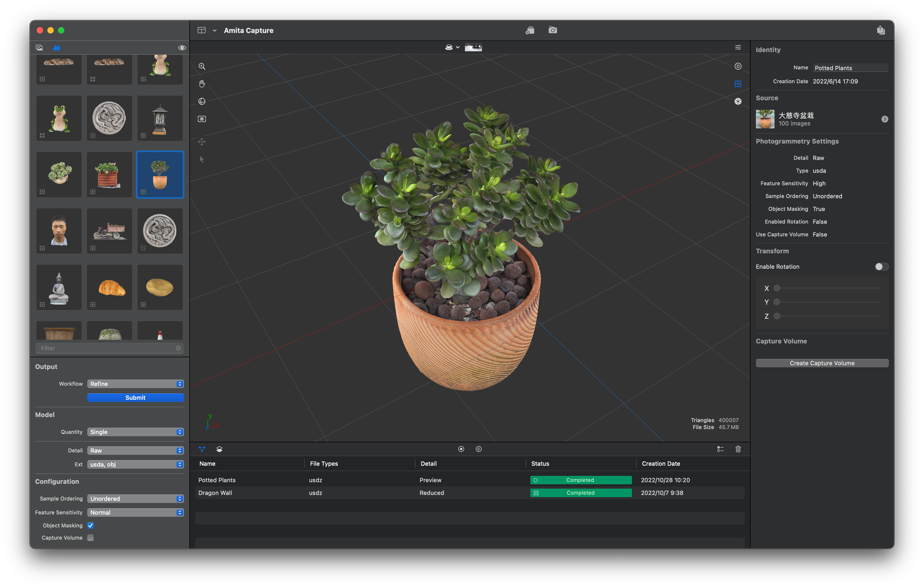The height and width of the screenshot is (588, 924).
Task: Click the trash delete icon
Action: click(738, 449)
